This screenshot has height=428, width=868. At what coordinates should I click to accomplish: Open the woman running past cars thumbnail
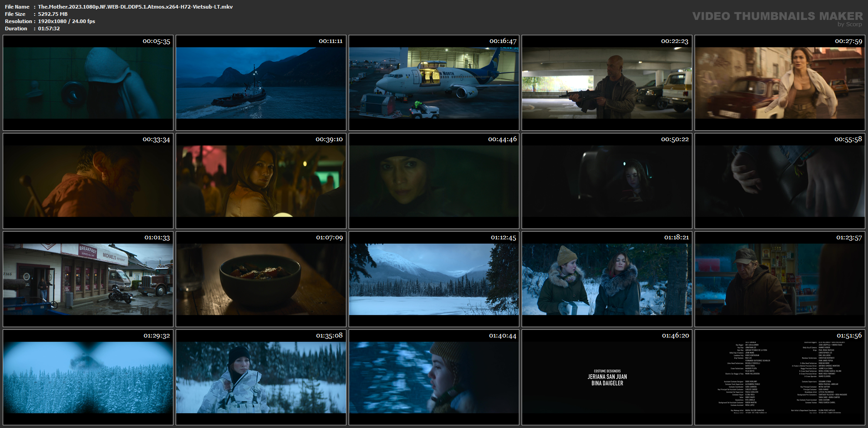pyautogui.click(x=780, y=83)
